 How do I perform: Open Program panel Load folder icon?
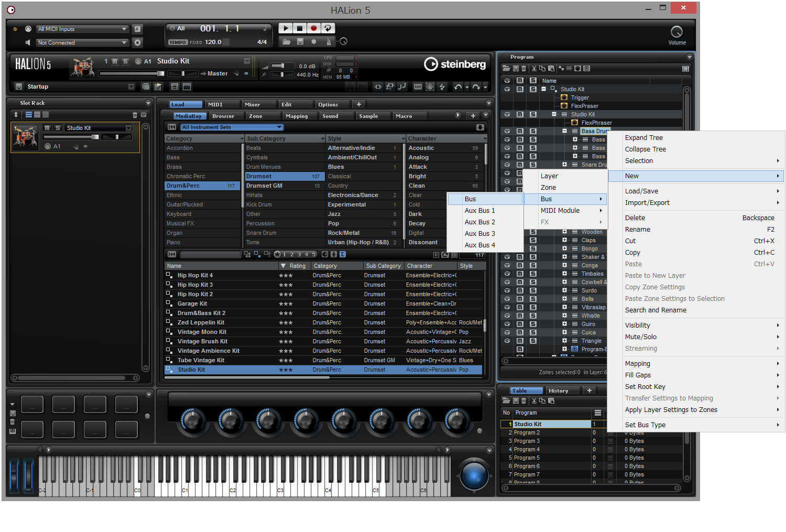pos(506,69)
